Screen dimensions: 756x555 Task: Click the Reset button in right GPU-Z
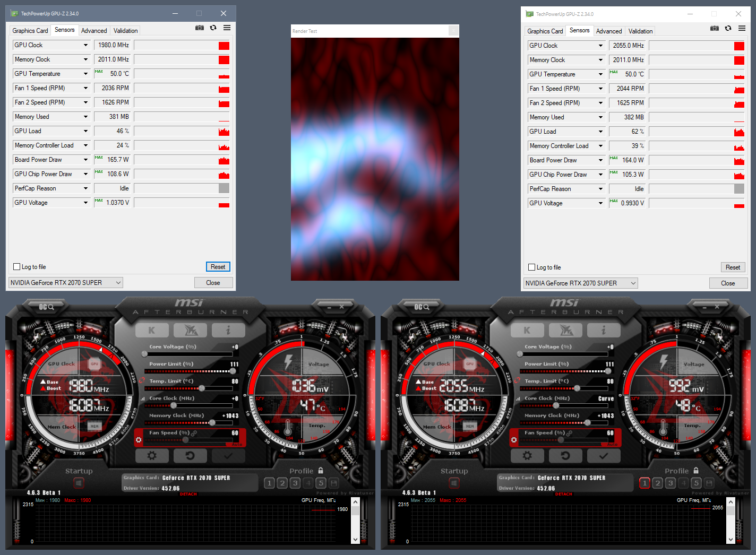(x=733, y=267)
